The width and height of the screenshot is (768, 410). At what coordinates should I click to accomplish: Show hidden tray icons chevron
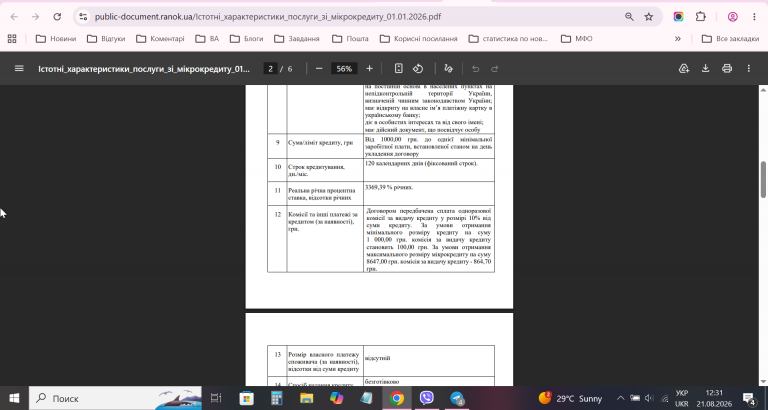click(x=620, y=398)
